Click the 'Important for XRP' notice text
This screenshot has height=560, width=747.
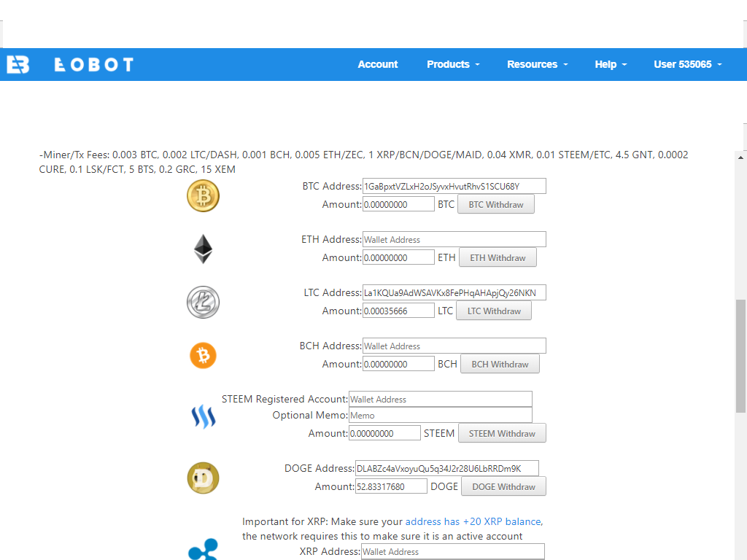(392, 529)
